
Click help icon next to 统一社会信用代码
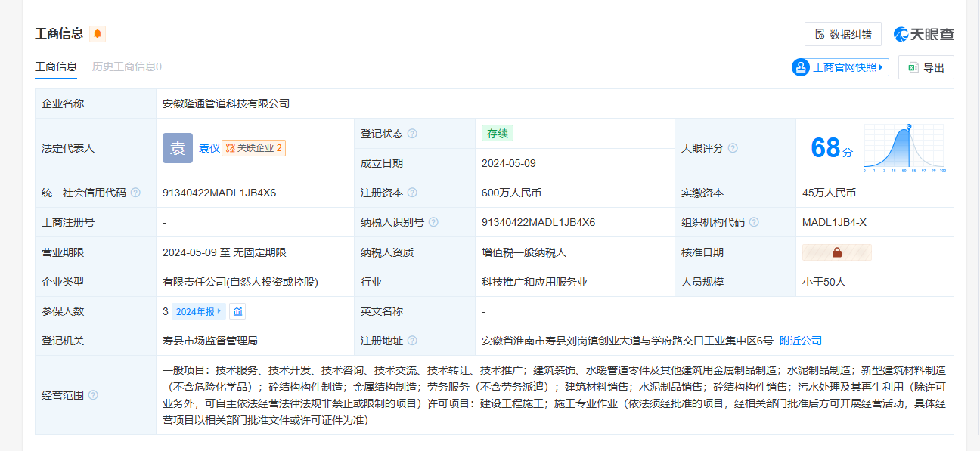(x=135, y=193)
